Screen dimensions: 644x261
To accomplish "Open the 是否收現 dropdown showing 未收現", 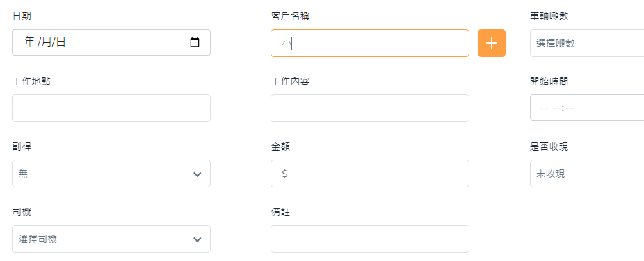I will [587, 174].
